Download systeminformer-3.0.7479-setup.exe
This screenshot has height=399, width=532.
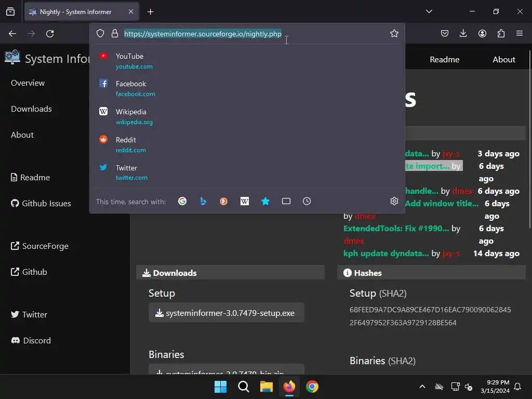point(227,313)
